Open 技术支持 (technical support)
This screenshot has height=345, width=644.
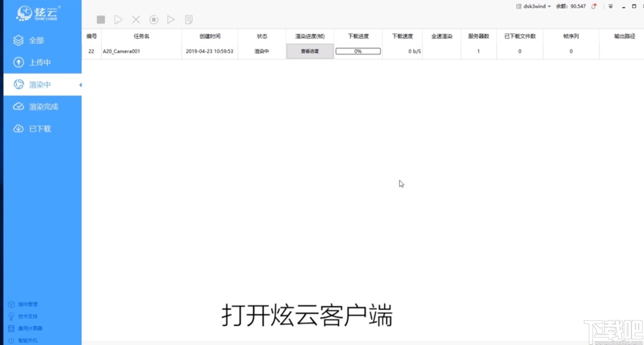(x=27, y=316)
